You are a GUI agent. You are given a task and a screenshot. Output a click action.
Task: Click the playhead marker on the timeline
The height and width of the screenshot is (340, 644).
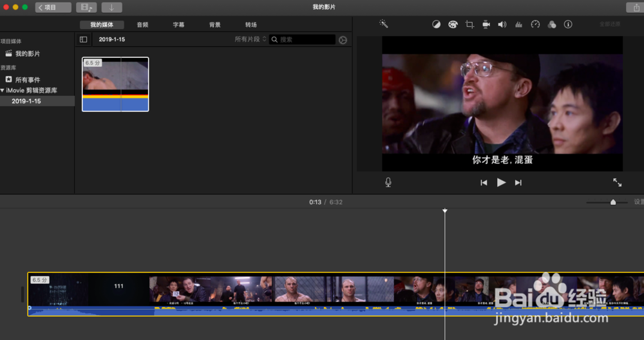(x=445, y=211)
